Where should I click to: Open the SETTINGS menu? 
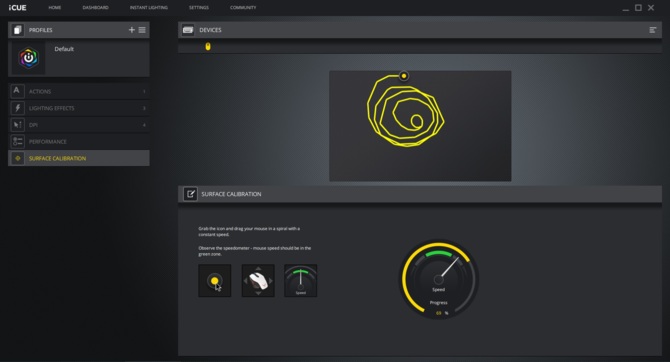[x=199, y=8]
